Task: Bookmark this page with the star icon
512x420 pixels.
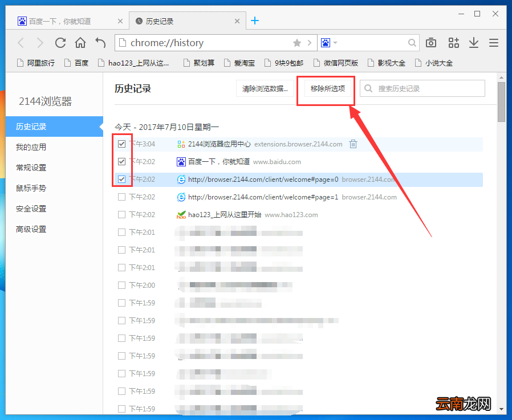Action: coord(297,43)
